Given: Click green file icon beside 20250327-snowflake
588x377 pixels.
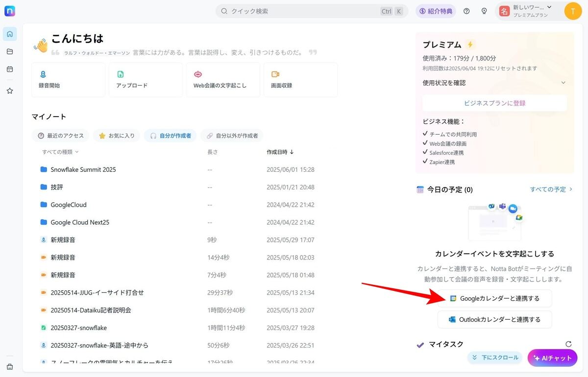Looking at the screenshot, I should coord(43,328).
